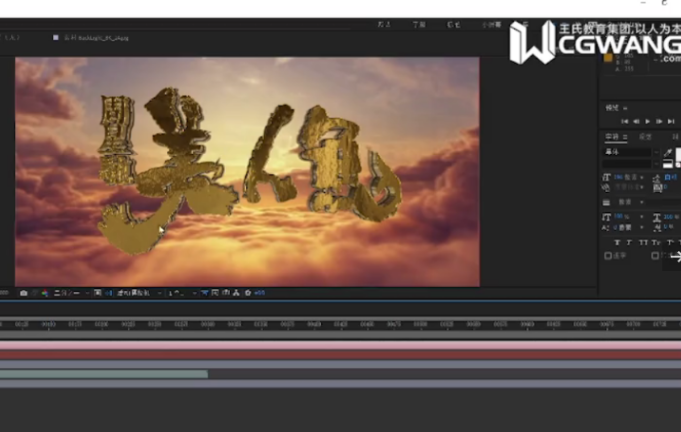Open the show channel color icon
This screenshot has height=432, width=681.
45,293
